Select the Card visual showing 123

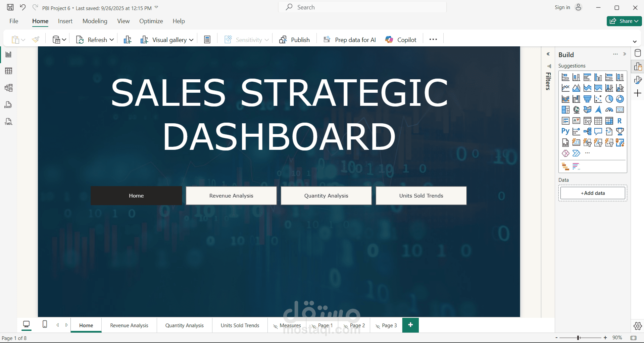(620, 110)
